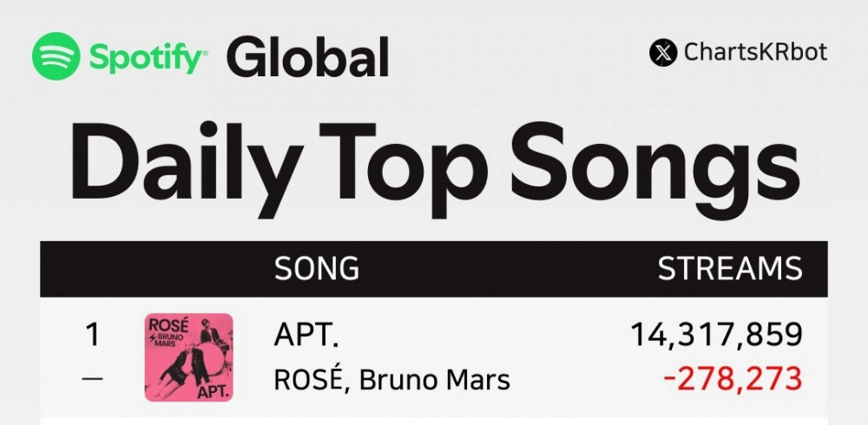Screen dimensions: 868x425
Task: Click the Global chart label
Action: 308,56
